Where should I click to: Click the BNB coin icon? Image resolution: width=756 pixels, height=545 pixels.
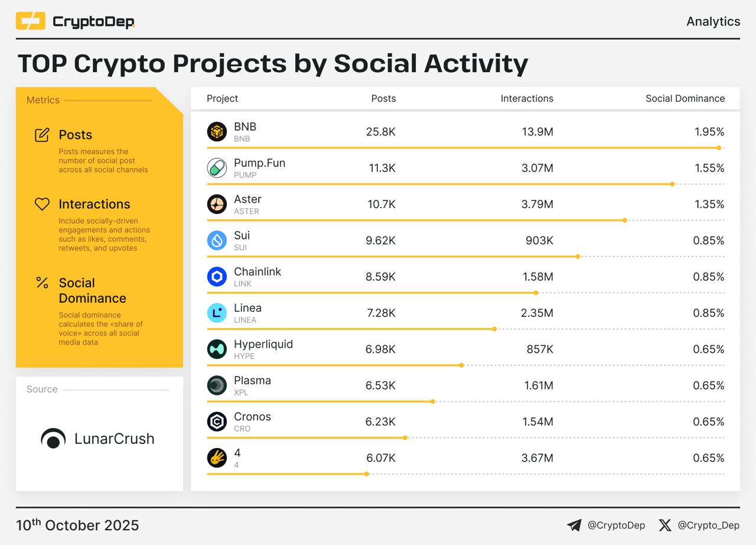point(217,132)
